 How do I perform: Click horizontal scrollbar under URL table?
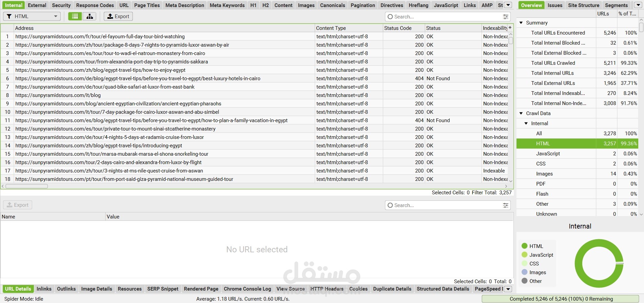(27, 186)
